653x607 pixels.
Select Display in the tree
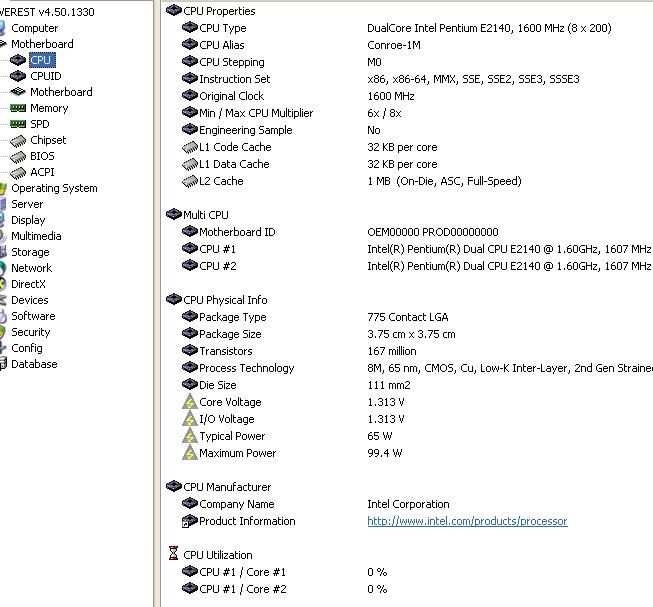pyautogui.click(x=28, y=220)
